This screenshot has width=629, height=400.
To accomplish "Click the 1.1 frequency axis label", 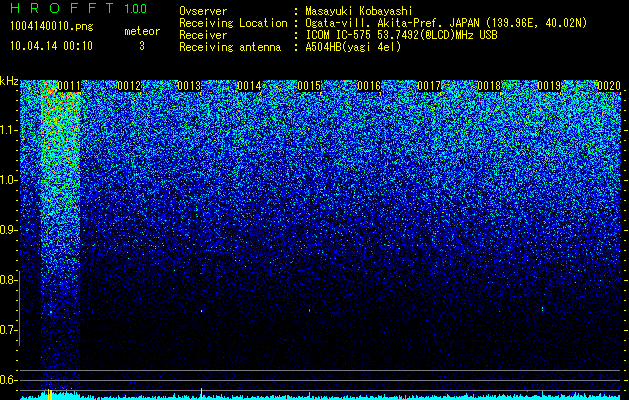I will click(x=8, y=130).
